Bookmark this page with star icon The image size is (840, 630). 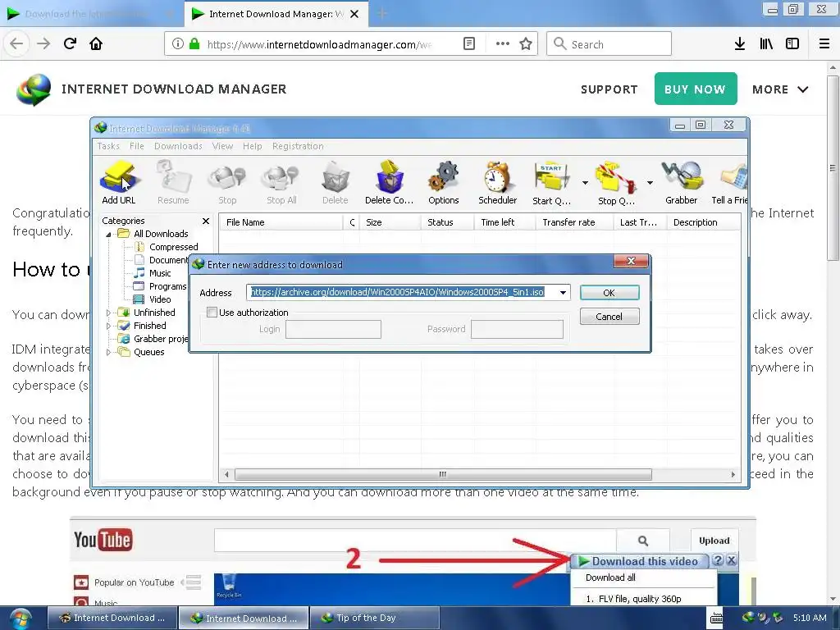tap(526, 43)
